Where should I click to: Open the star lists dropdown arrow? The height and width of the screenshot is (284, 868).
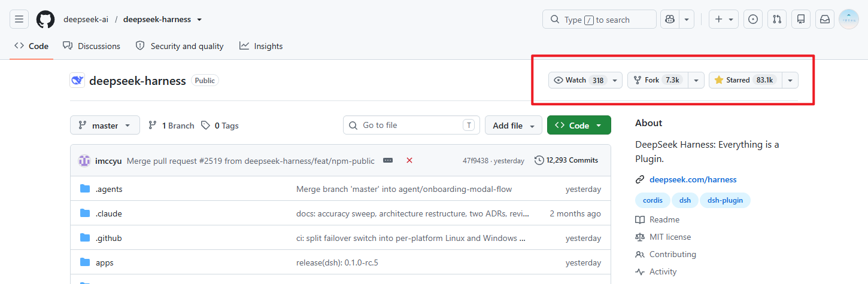click(x=790, y=80)
